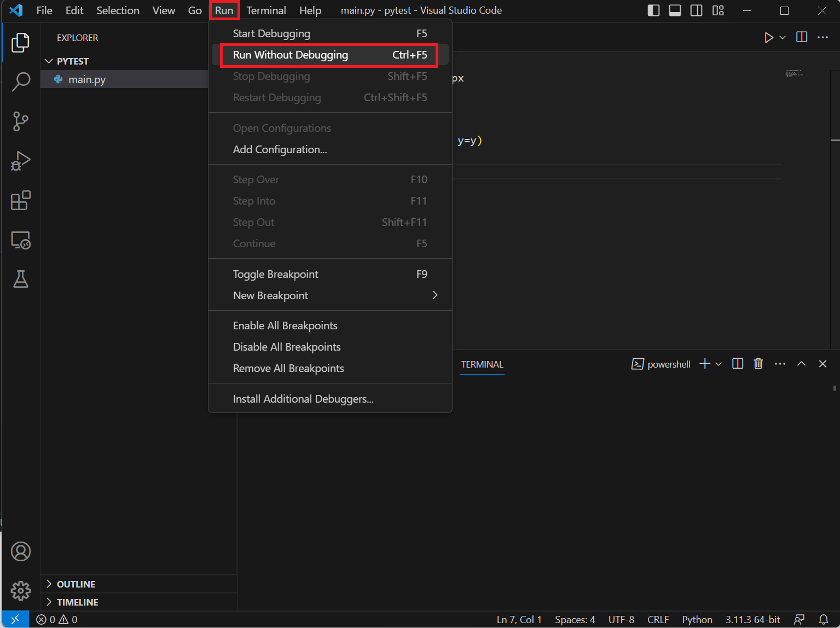The image size is (840, 628).
Task: Select main.py in the Explorer
Action: (x=86, y=79)
